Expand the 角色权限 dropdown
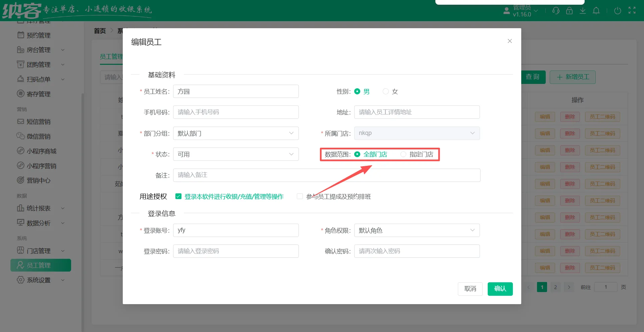Screen dimensions: 644x332 tap(417, 230)
